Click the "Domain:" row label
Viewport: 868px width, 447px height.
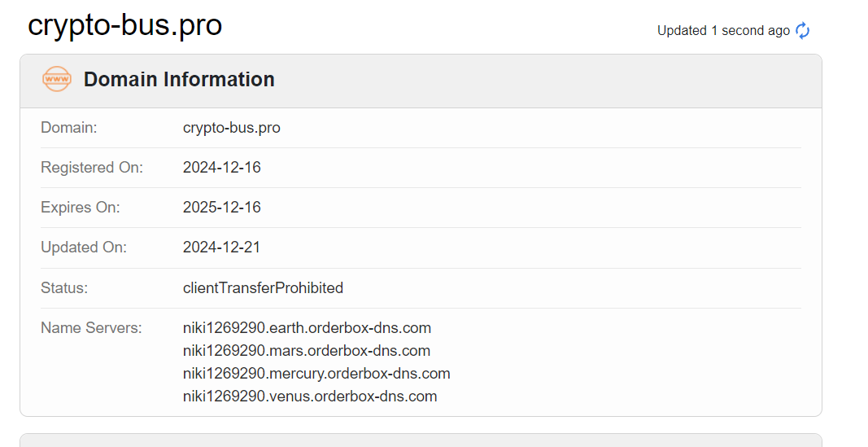[69, 128]
